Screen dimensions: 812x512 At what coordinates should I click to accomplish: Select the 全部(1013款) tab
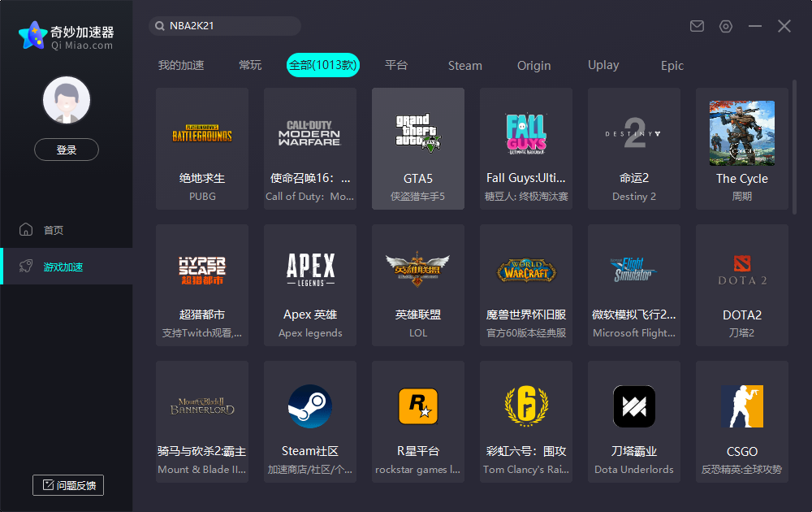click(323, 65)
